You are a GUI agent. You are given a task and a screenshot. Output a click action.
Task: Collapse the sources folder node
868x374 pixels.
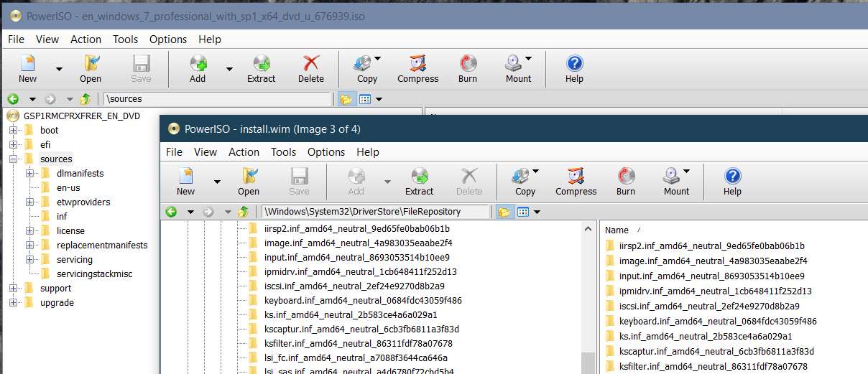[13, 159]
